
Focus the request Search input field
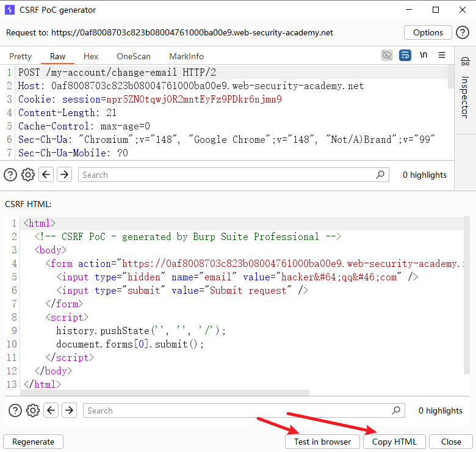pyautogui.click(x=234, y=175)
